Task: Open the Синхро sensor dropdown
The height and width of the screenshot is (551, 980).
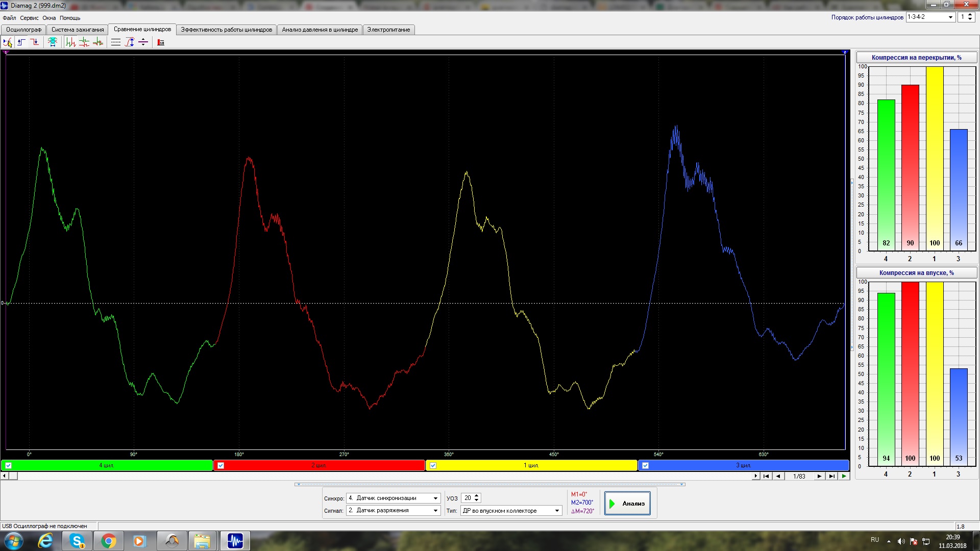Action: tap(393, 498)
